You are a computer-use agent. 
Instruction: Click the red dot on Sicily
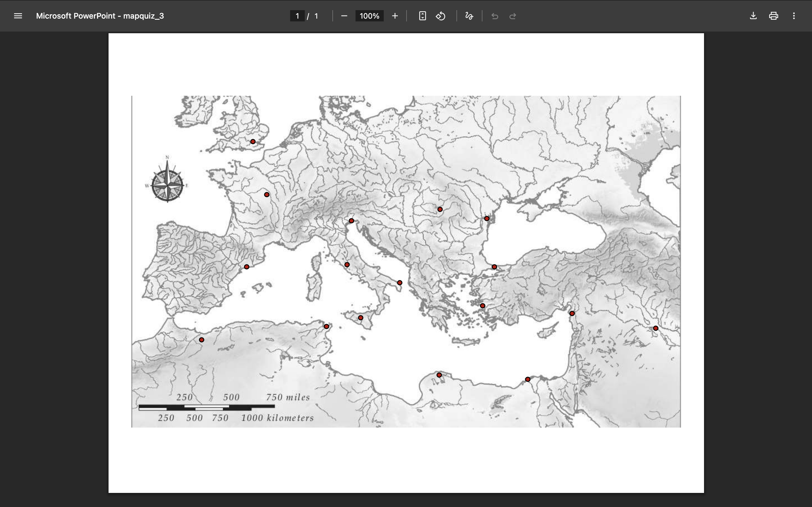pyautogui.click(x=360, y=317)
